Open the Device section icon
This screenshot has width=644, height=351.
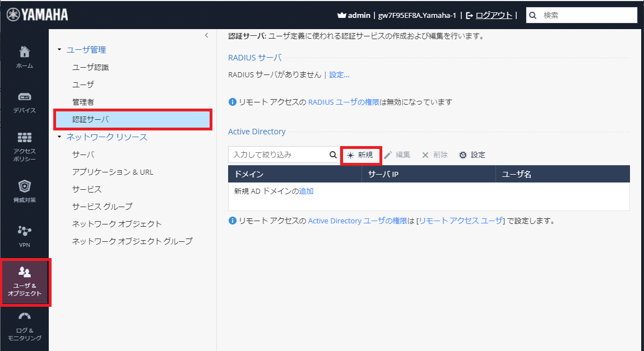click(x=24, y=97)
